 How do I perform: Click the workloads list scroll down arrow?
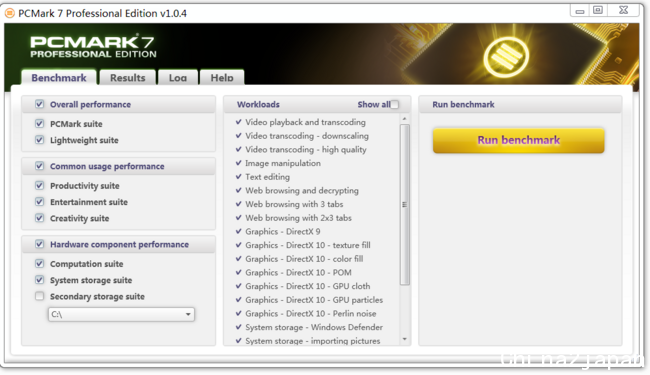click(405, 339)
